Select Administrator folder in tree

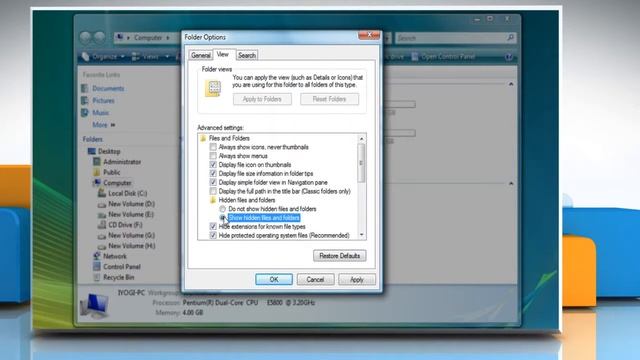pyautogui.click(x=122, y=162)
